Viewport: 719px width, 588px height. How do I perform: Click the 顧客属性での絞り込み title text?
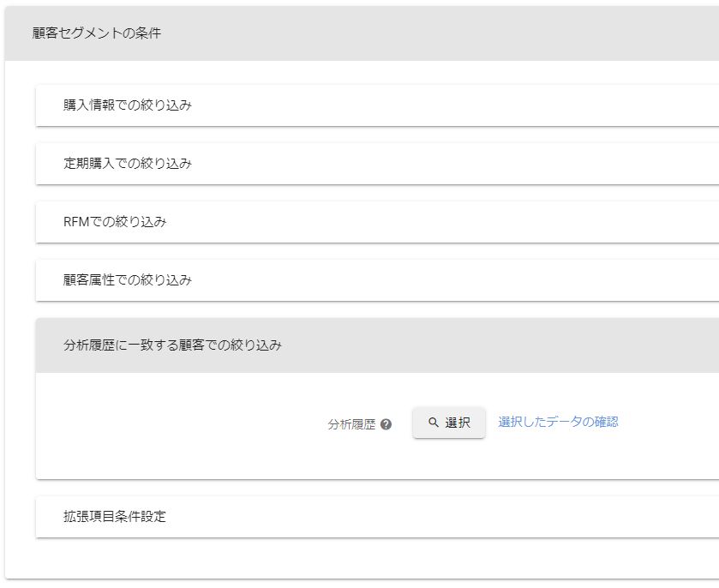[127, 280]
